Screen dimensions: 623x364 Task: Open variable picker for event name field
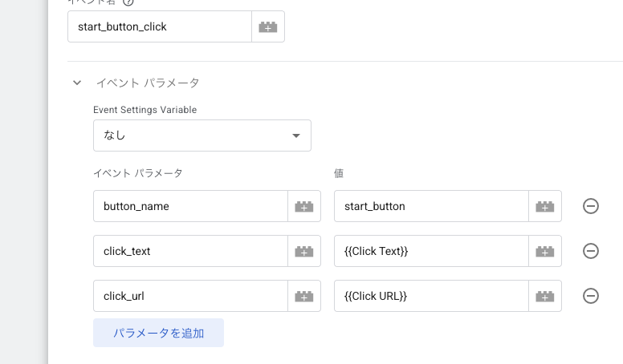tap(268, 26)
